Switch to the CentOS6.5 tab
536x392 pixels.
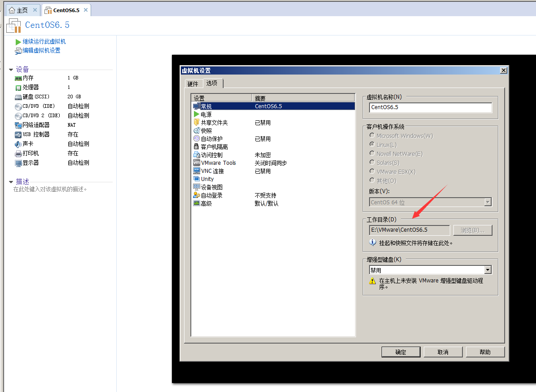(x=66, y=10)
